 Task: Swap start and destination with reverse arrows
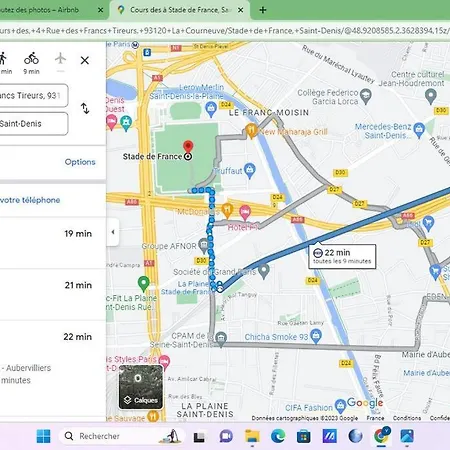click(x=85, y=109)
